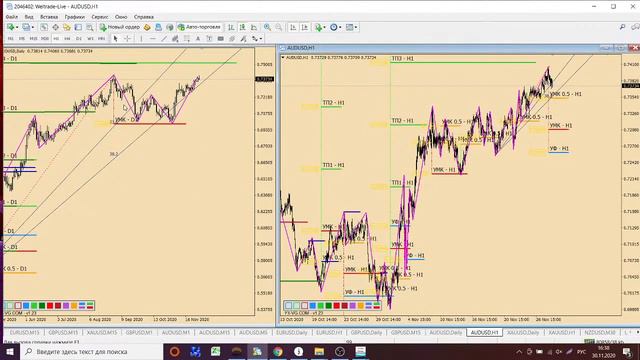Open Excel from the taskbar
The image size is (640, 360).
[x=215, y=351]
